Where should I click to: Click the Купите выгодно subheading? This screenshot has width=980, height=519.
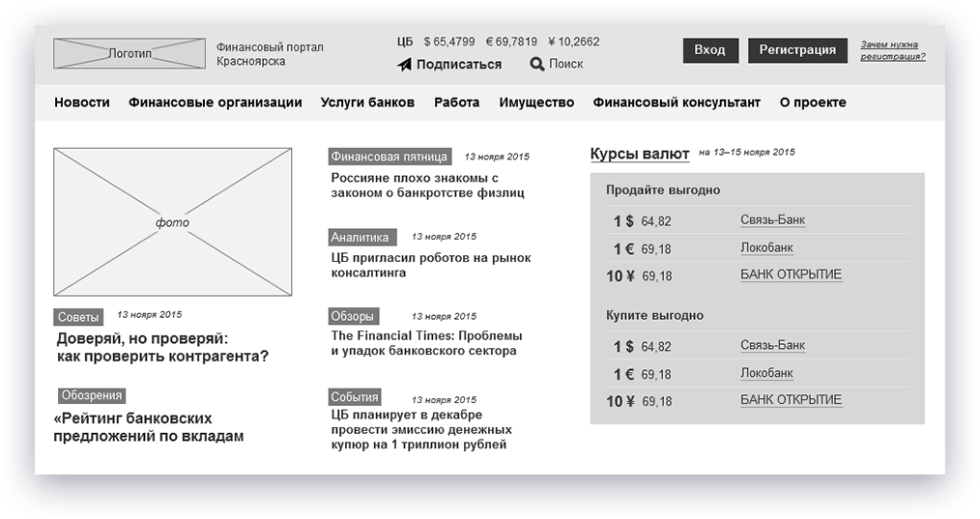pyautogui.click(x=654, y=316)
